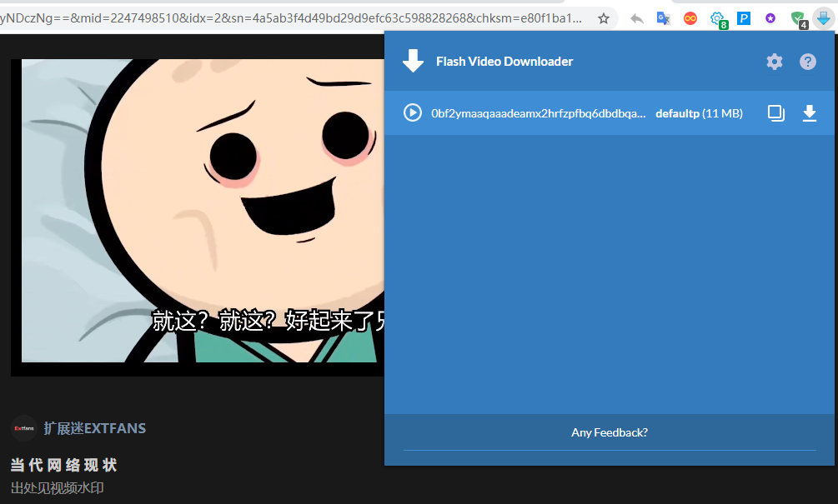Open the Google Translate extension

click(x=663, y=18)
